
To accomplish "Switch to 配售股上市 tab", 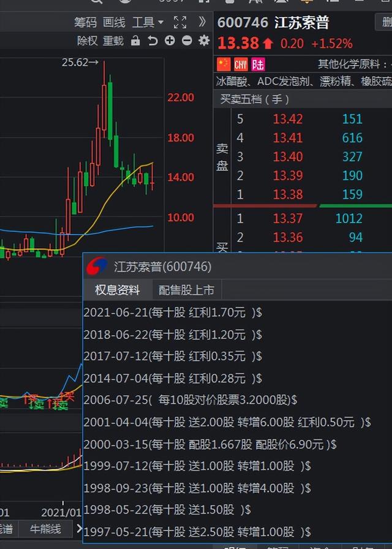I will tap(187, 290).
